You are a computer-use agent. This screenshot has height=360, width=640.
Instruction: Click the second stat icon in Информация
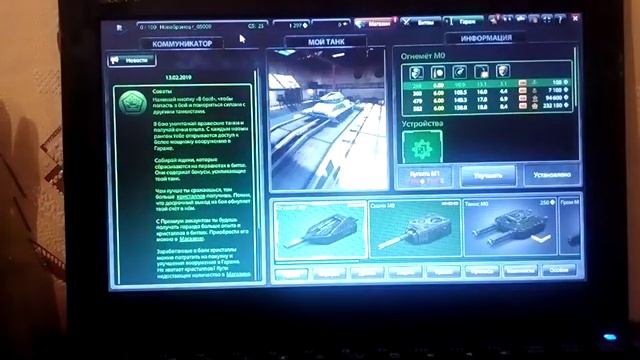(x=438, y=73)
